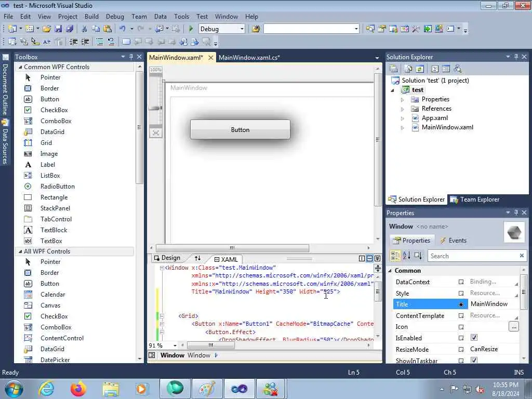Expand the References node in Solution Explorer
The width and height of the screenshot is (532, 399).
point(403,109)
